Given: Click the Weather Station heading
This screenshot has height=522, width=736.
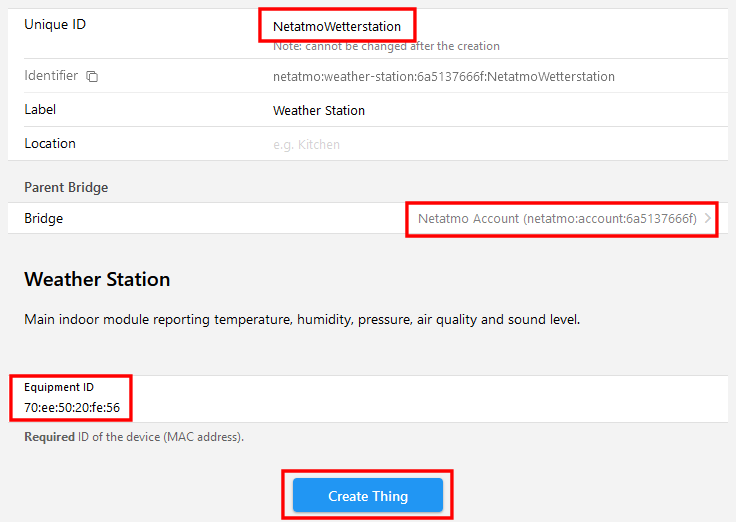Looking at the screenshot, I should 97,279.
